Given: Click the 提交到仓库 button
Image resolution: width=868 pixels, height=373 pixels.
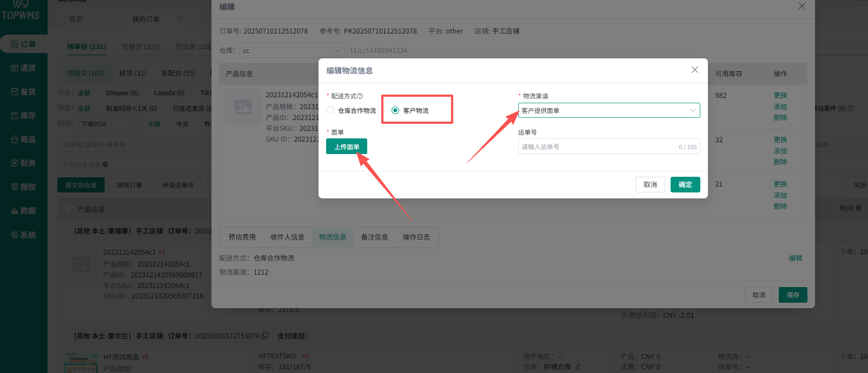Looking at the screenshot, I should click(81, 185).
